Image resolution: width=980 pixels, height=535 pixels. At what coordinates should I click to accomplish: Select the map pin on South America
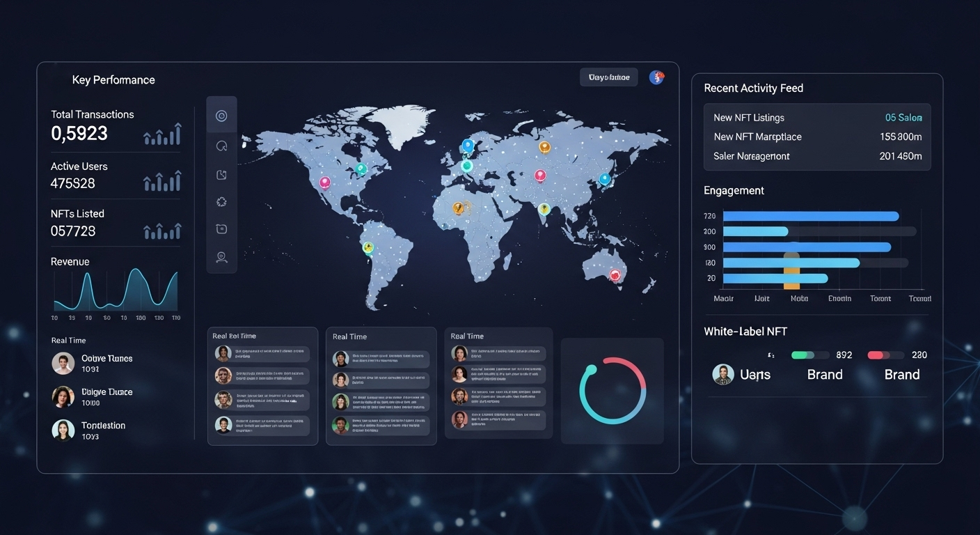point(367,247)
